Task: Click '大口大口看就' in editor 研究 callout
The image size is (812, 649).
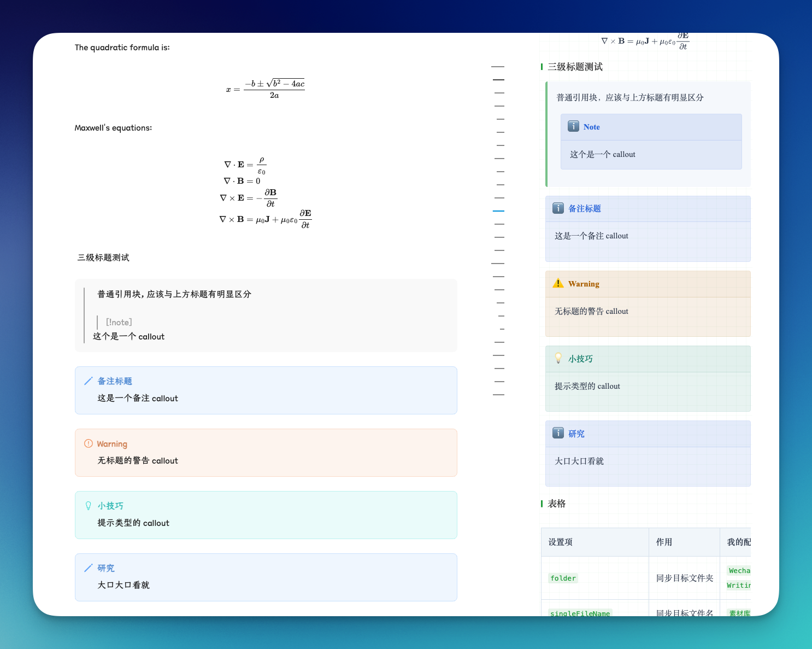Action: 123,585
